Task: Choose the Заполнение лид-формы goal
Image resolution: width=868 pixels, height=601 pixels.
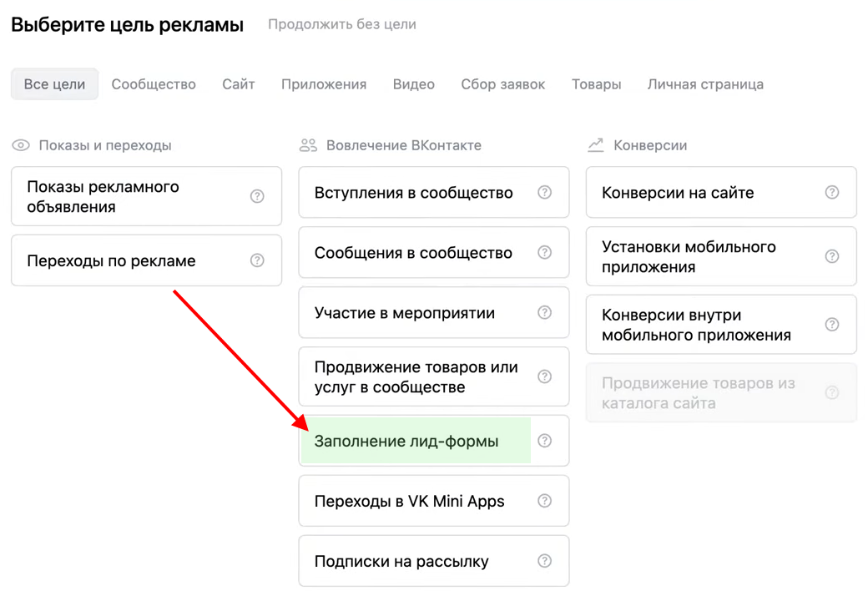Action: pos(406,441)
